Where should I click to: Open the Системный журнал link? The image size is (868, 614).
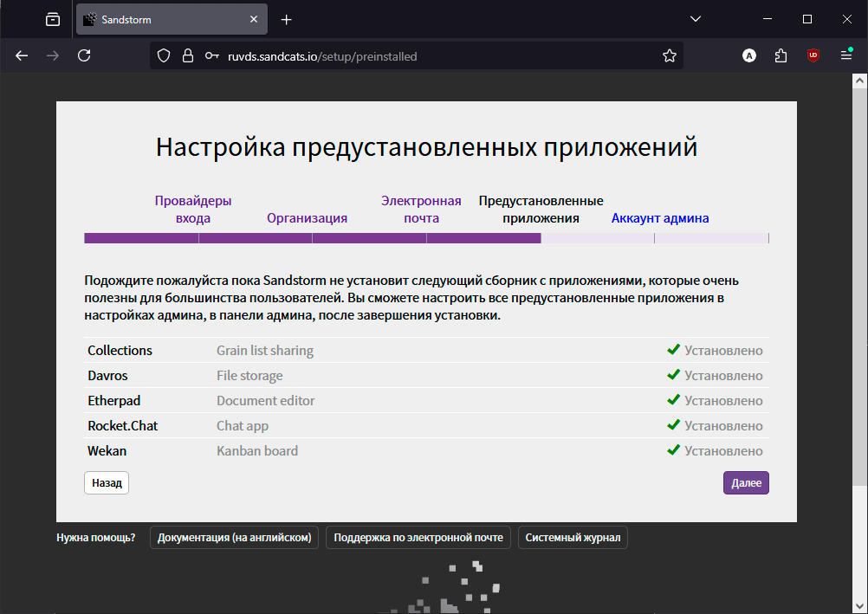pyautogui.click(x=573, y=538)
